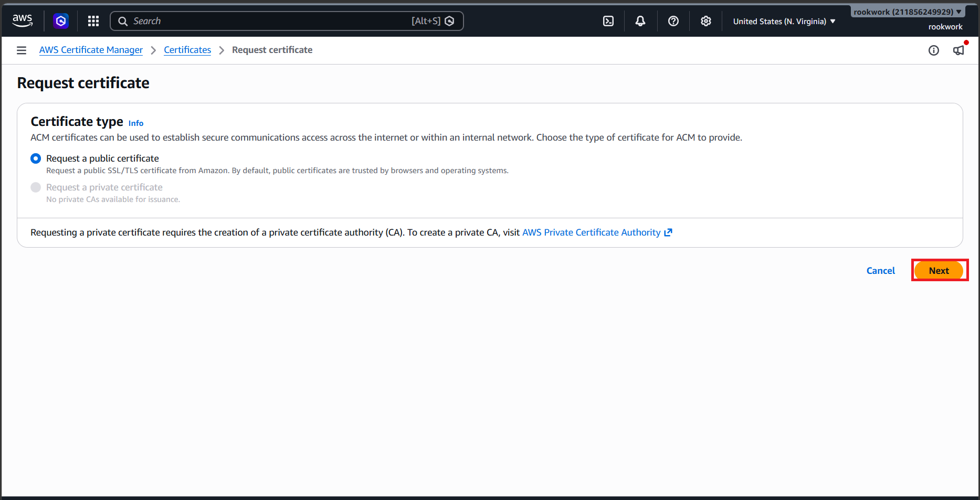The image size is (980, 500).
Task: Open the help question mark icon
Action: 673,21
